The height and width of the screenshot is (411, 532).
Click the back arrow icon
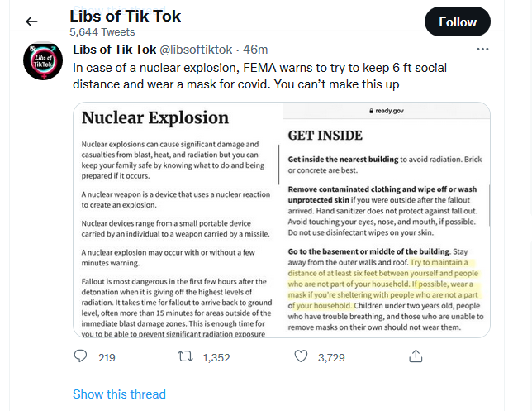(31, 22)
